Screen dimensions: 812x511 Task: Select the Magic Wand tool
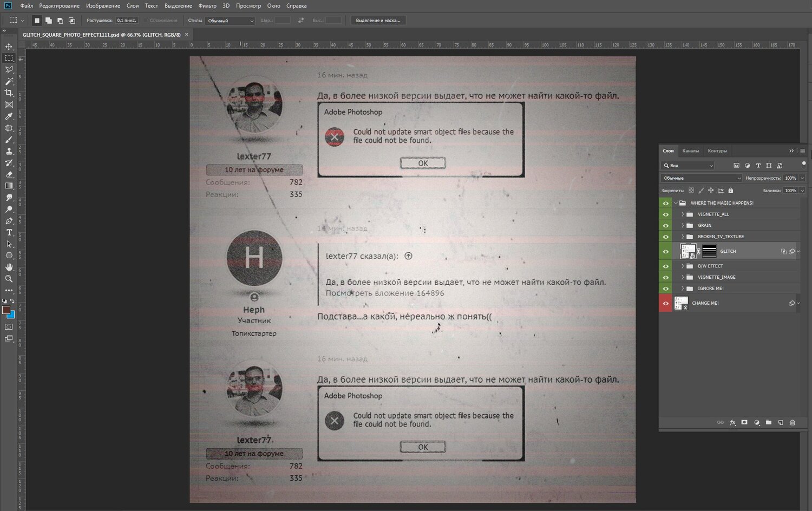click(x=9, y=81)
